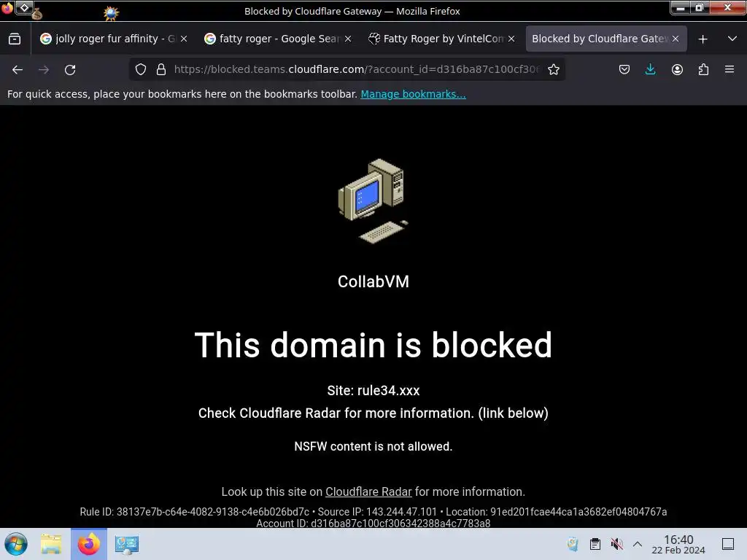
Task: Go back to the previous page
Action: tap(18, 69)
